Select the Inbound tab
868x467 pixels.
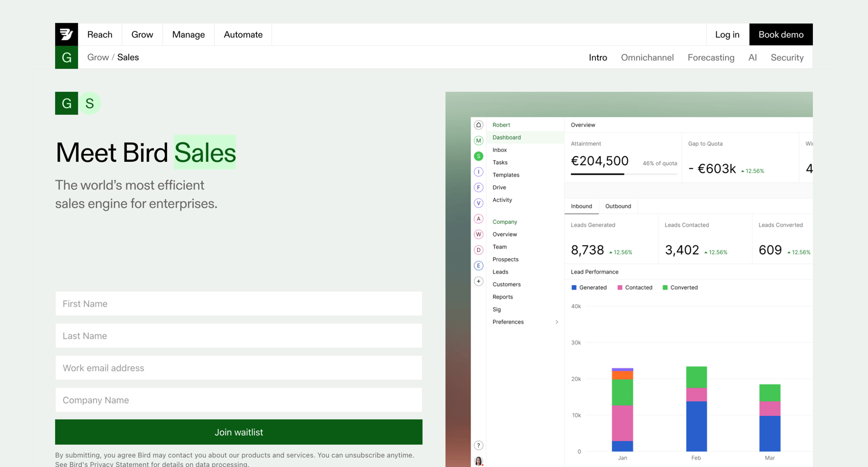[582, 206]
